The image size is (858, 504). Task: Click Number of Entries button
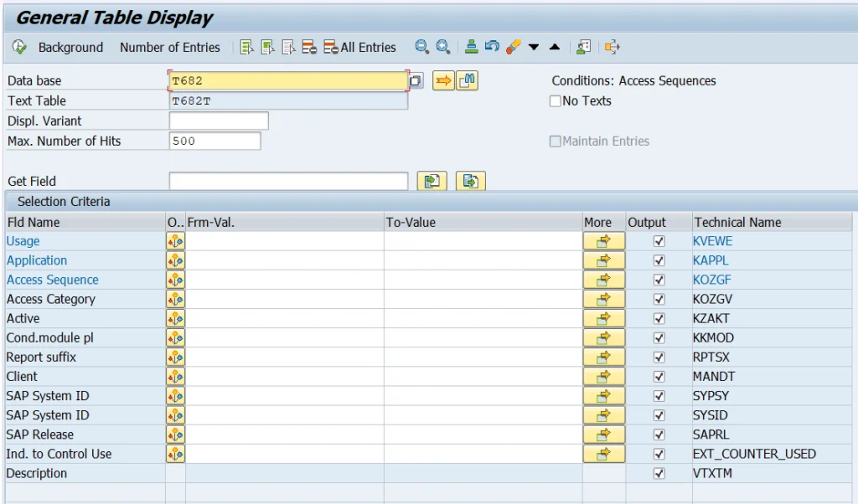169,48
